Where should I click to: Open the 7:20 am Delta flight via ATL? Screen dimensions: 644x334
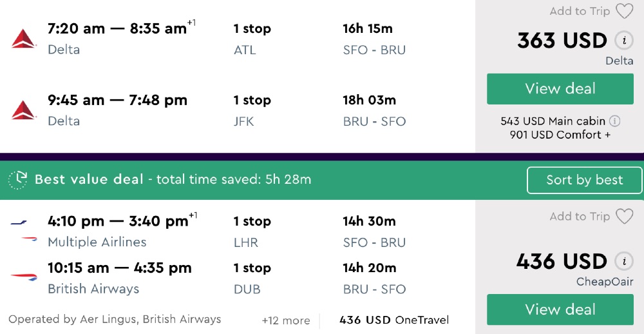(116, 29)
